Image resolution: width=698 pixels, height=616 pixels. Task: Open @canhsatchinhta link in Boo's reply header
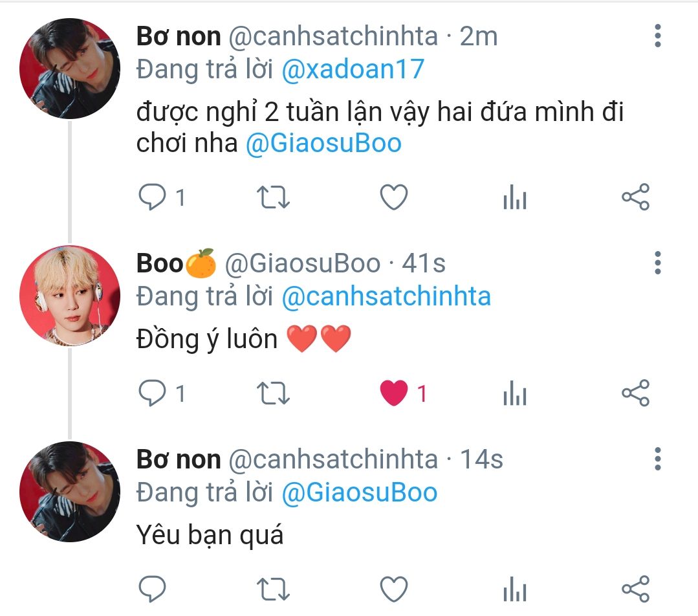386,296
